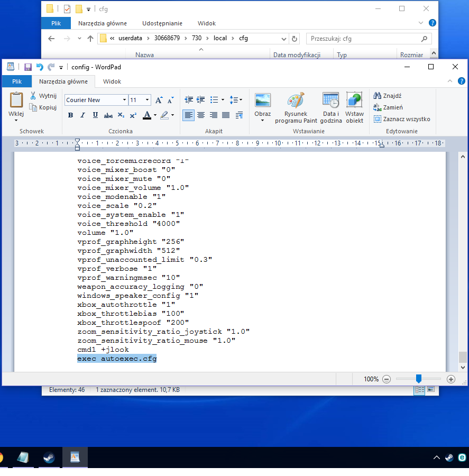Insert date and time (Data i godzina)
The width and height of the screenshot is (469, 476).
(331, 107)
